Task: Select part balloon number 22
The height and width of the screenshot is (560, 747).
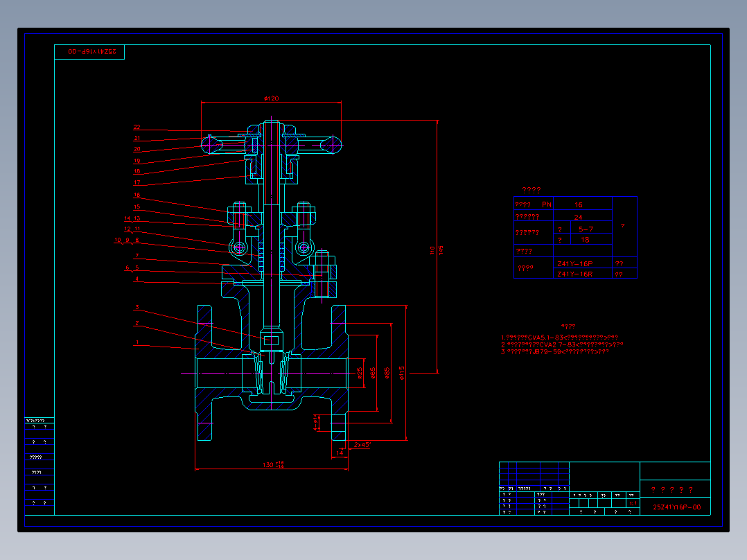Action: [x=136, y=126]
